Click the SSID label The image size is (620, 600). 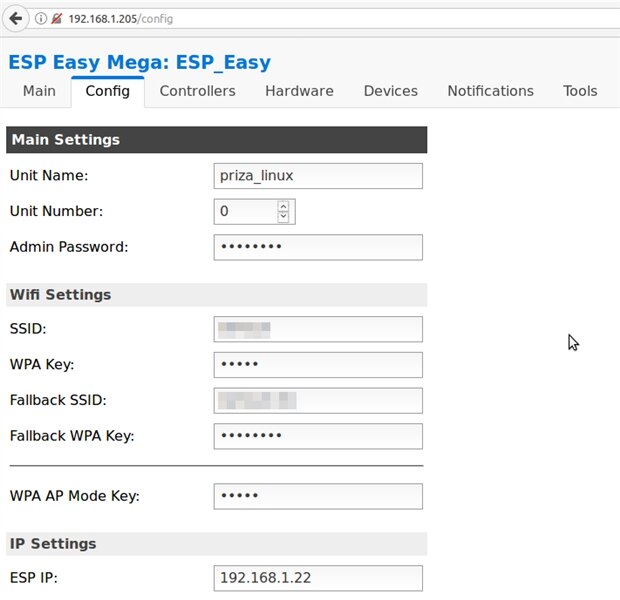[x=28, y=329]
